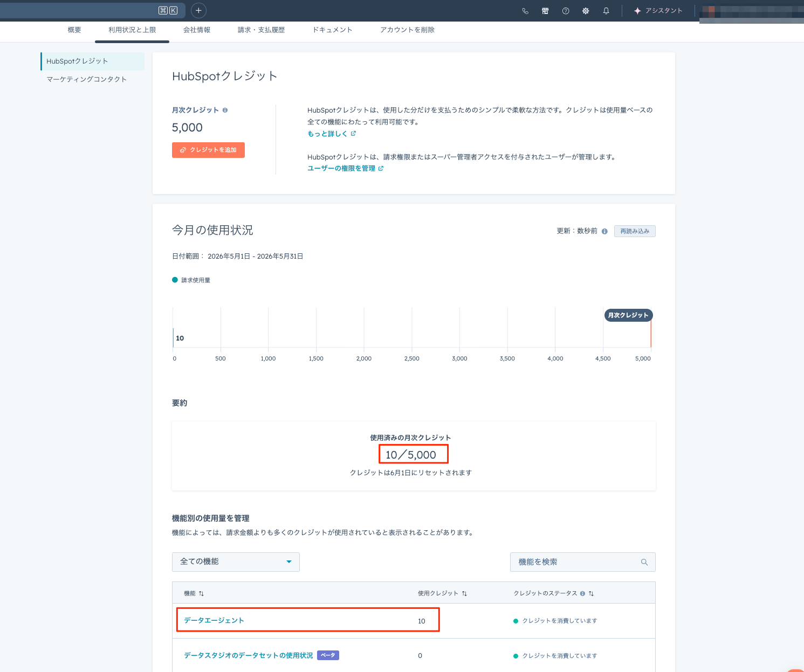
Task: Click the 5,000 monthly credit amount
Action: click(187, 128)
